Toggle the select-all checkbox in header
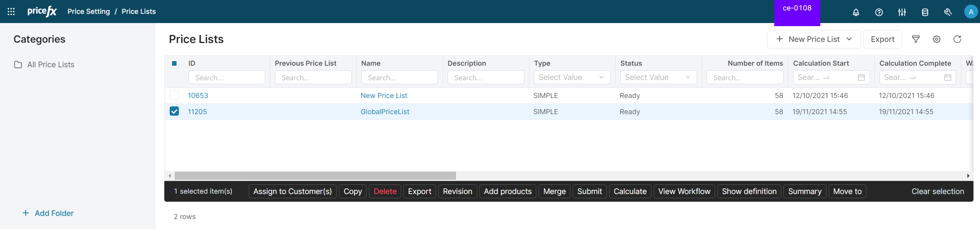The width and height of the screenshot is (980, 229). click(x=174, y=63)
